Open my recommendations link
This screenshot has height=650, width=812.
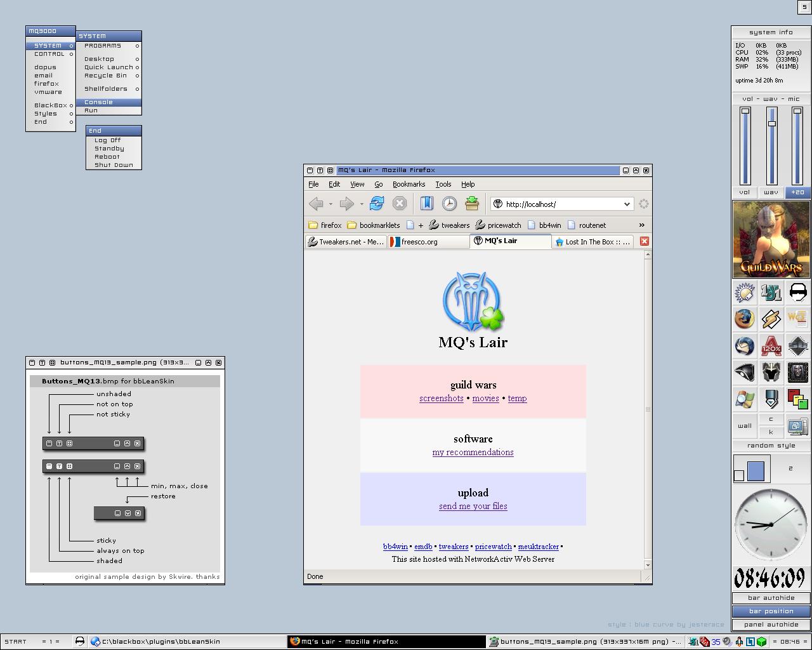(473, 453)
